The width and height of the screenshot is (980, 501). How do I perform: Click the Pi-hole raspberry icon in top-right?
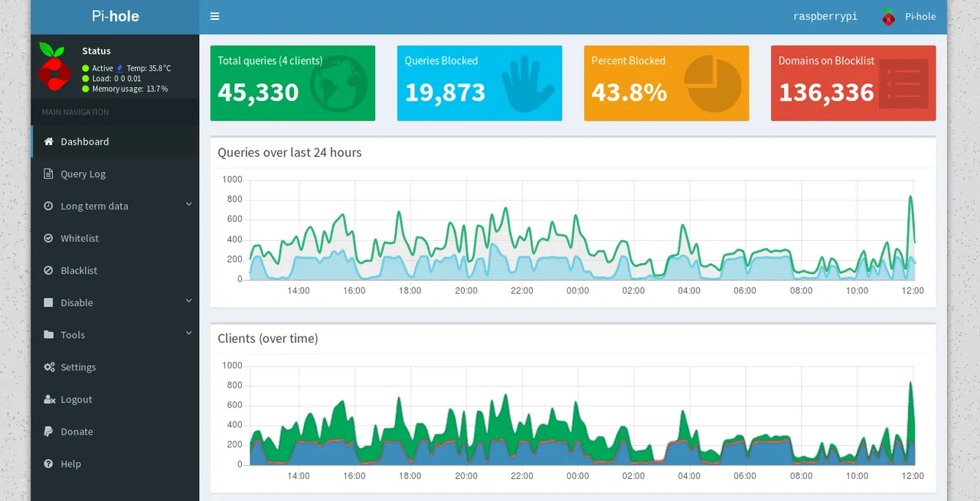[888, 16]
